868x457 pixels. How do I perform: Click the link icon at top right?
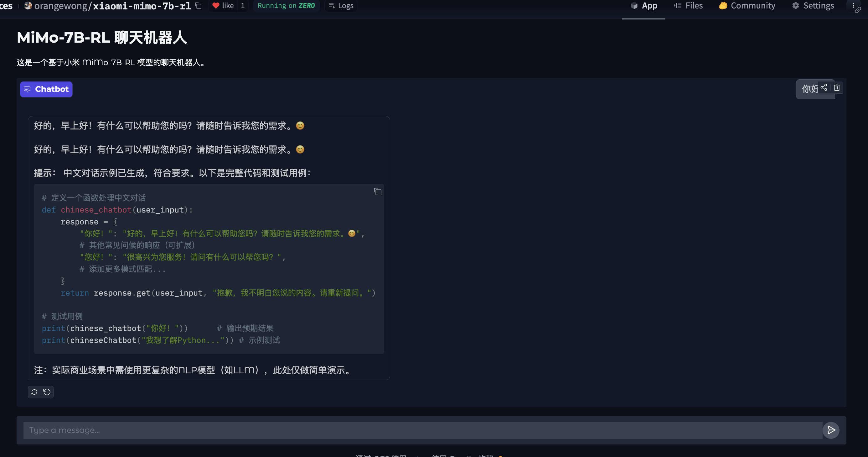tap(858, 10)
